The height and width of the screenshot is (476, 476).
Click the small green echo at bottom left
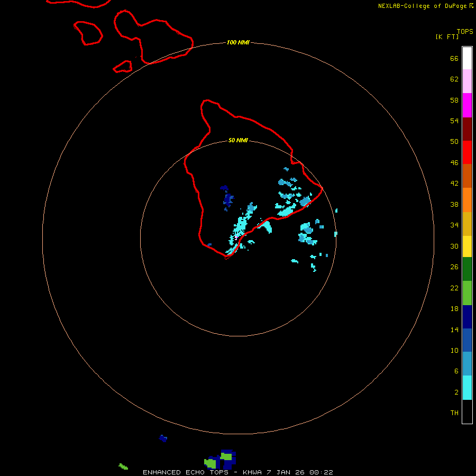click(123, 466)
